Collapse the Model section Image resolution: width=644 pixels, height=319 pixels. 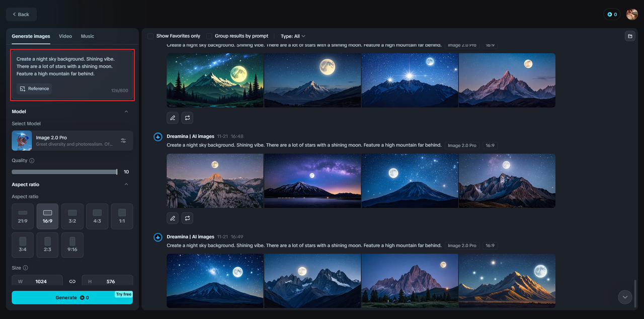(x=126, y=112)
